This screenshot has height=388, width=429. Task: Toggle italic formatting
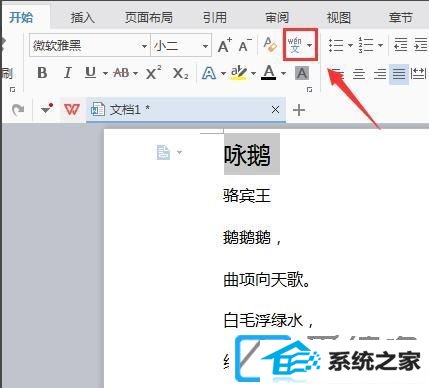[x=68, y=72]
